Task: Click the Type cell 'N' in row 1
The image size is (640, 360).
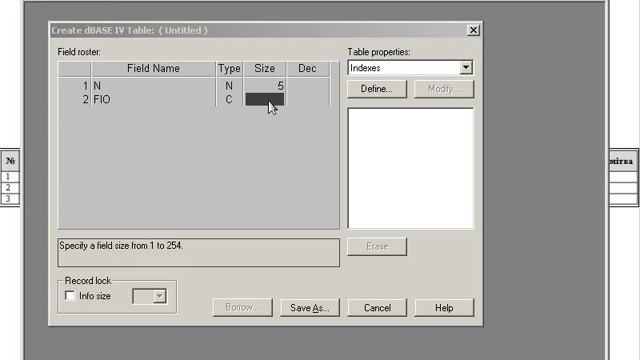Action: (229, 86)
